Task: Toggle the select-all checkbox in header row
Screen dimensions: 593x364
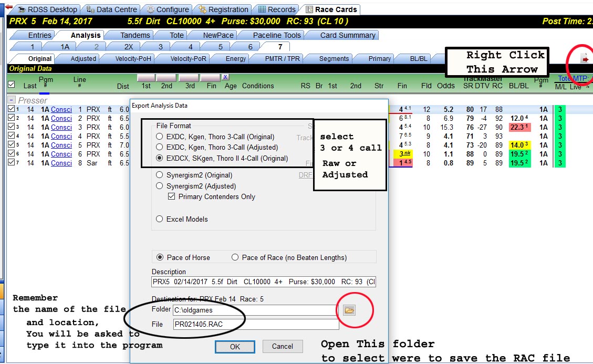Action: 12,85
